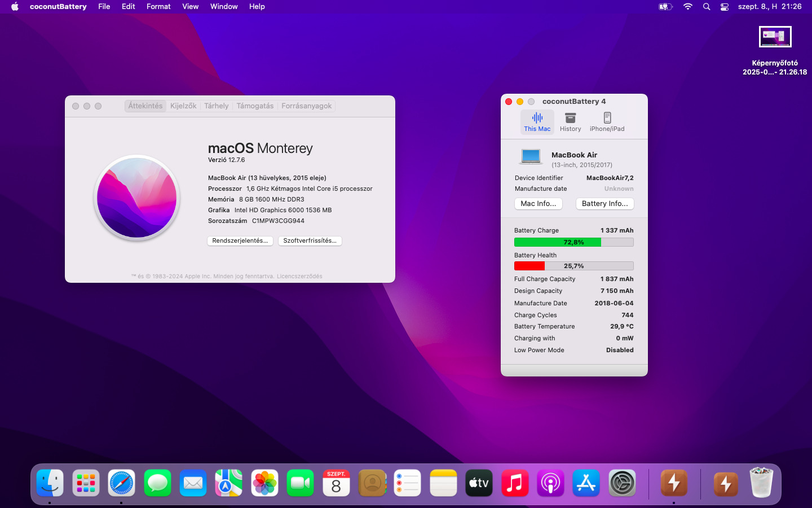The width and height of the screenshot is (812, 508).
Task: Switch to iPhone/iPad view
Action: [x=607, y=122]
